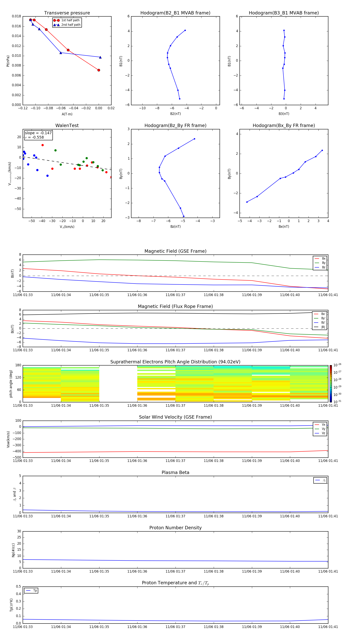
Task: Click 'Bx' in the GSE magnetic field legend
Action: [x=320, y=259]
